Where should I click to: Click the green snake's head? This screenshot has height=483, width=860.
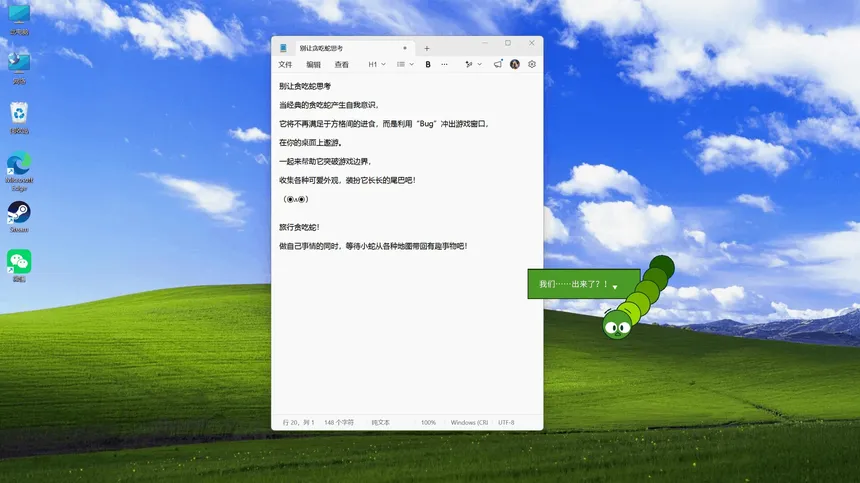click(x=617, y=325)
